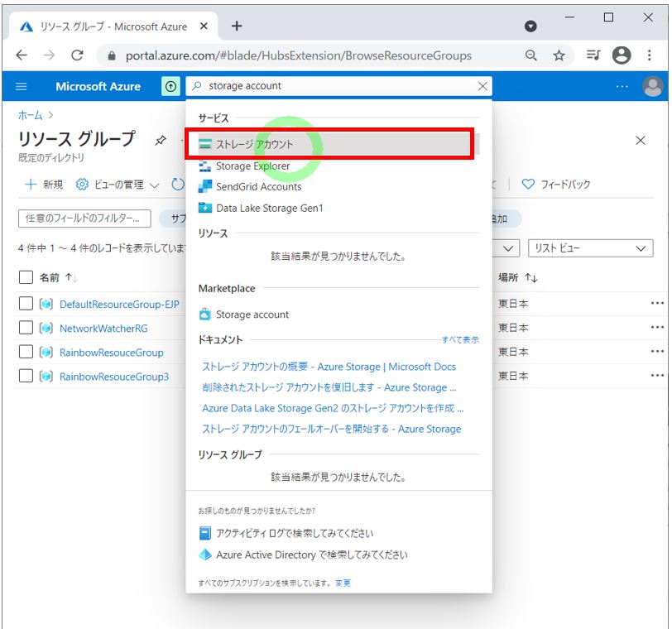
Task: Check the DefaultResourceGroup-EJP checkbox
Action: (x=26, y=304)
